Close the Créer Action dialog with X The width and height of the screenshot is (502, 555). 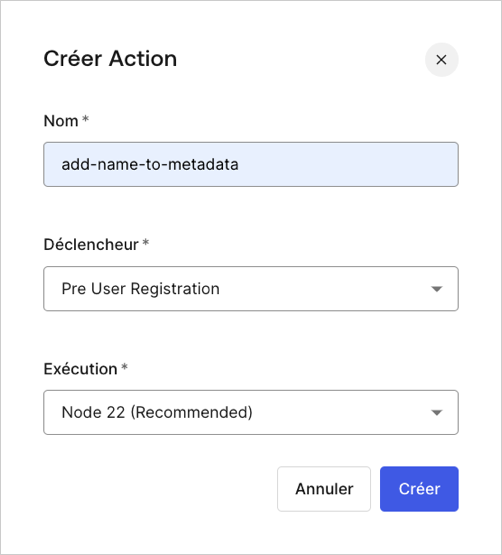(441, 60)
